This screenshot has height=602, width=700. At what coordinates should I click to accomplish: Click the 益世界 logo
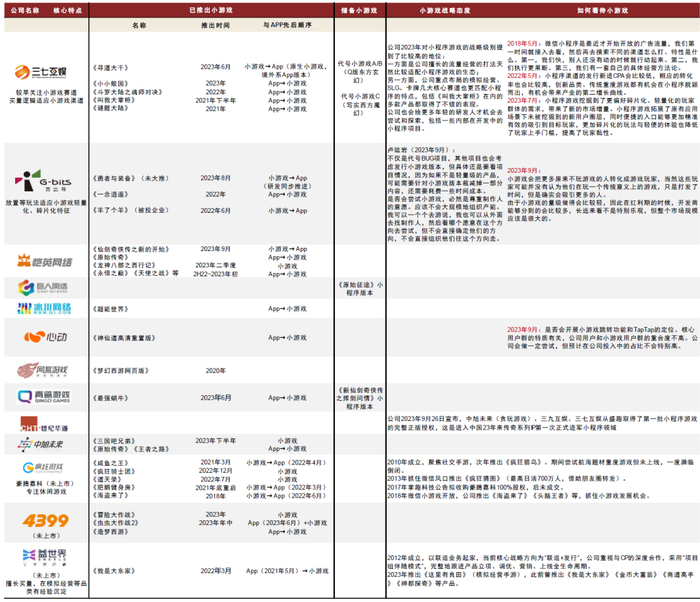[x=44, y=557]
